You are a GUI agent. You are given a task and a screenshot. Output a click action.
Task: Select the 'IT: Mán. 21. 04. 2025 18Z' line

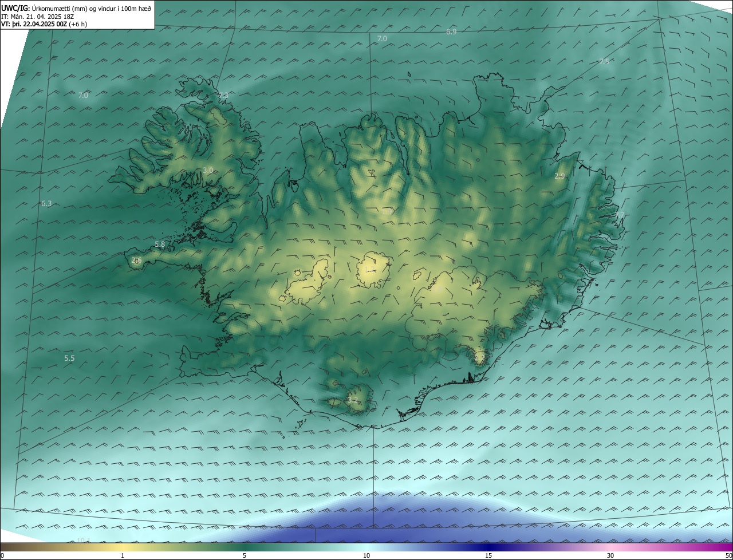click(x=37, y=16)
